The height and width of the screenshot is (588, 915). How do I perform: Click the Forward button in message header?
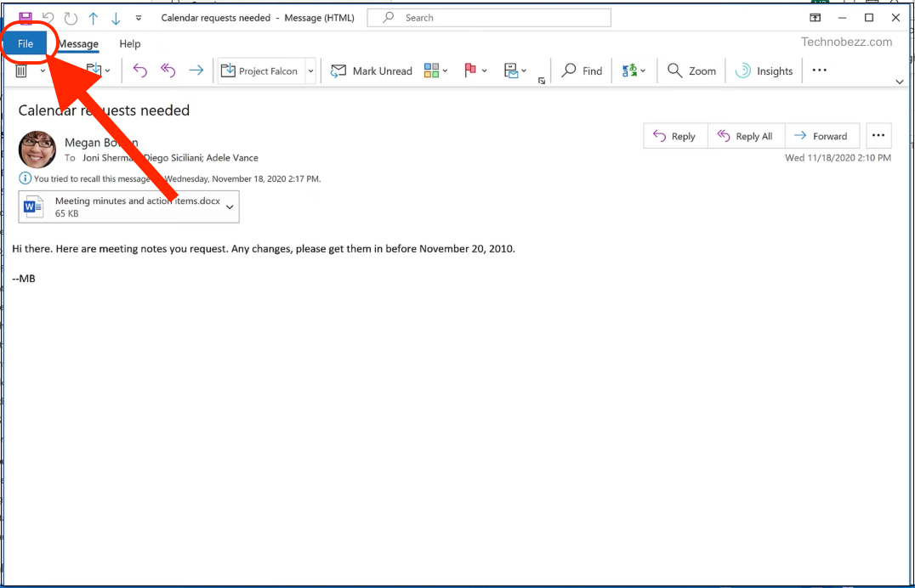pos(822,136)
